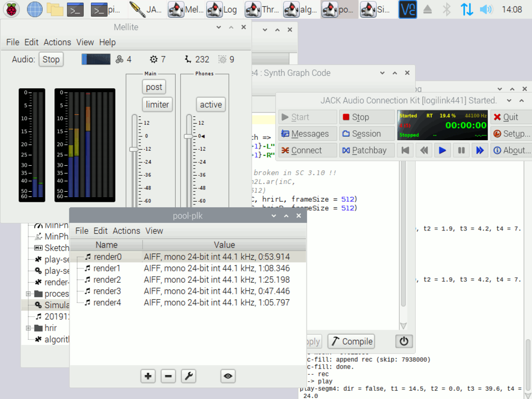532x399 pixels.
Task: Click the volume speaker icon in system tray
Action: 485,9
